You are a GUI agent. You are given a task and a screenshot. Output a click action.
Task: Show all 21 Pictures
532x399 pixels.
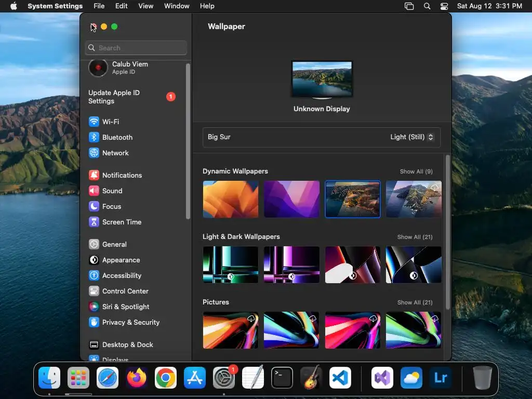point(415,303)
